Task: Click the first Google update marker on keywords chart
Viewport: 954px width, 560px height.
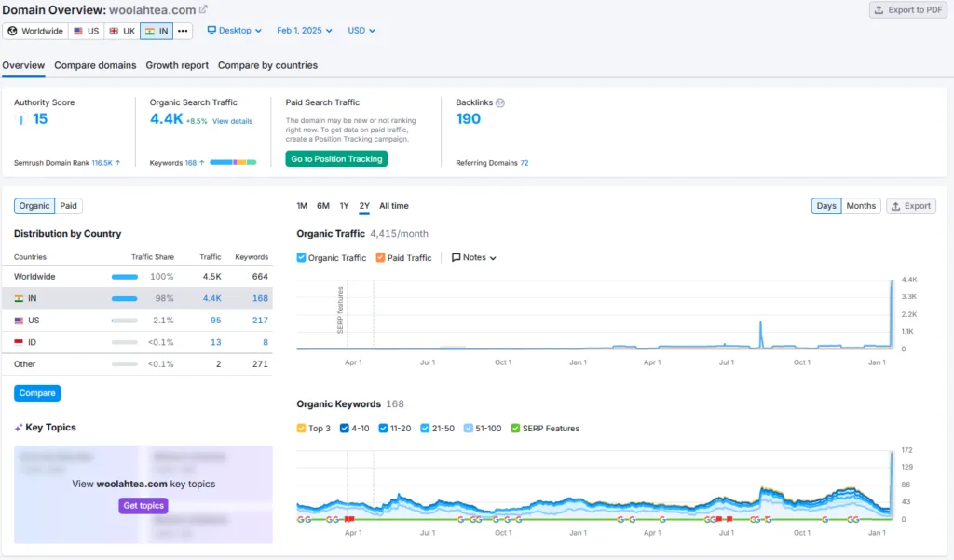Action: [x=300, y=519]
